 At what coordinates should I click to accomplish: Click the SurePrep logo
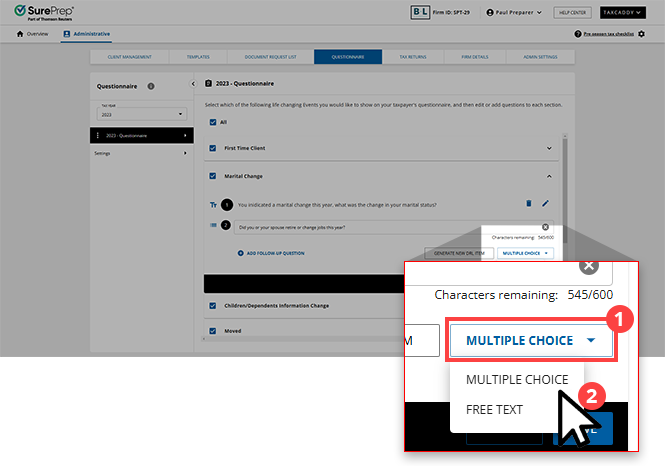click(x=44, y=12)
